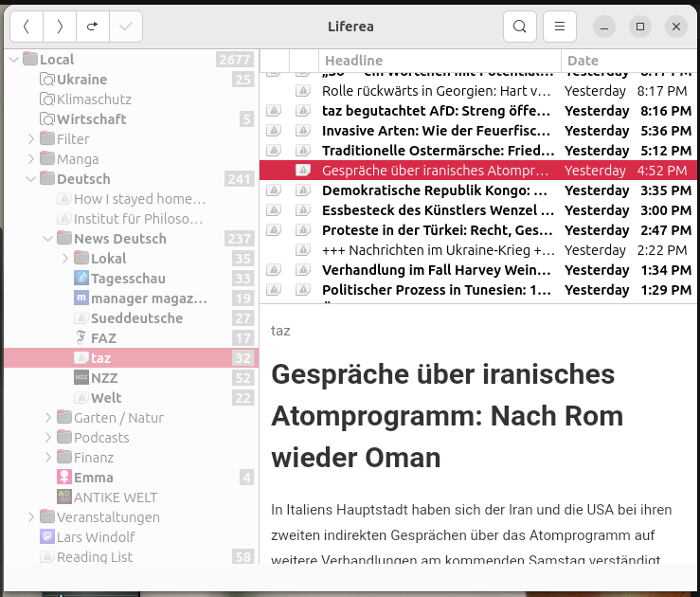
Task: Expand the Filter folder
Action: click(31, 139)
